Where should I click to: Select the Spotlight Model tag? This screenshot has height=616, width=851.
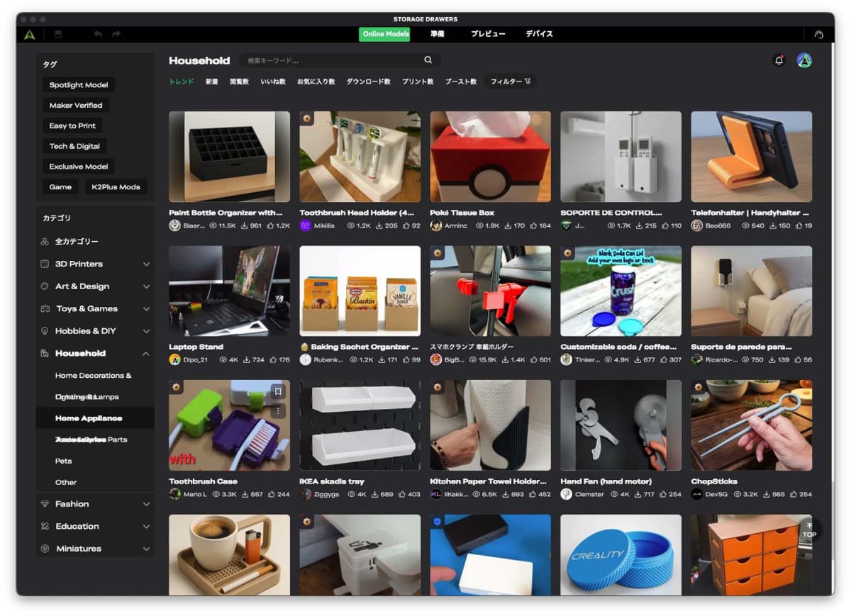tap(79, 85)
